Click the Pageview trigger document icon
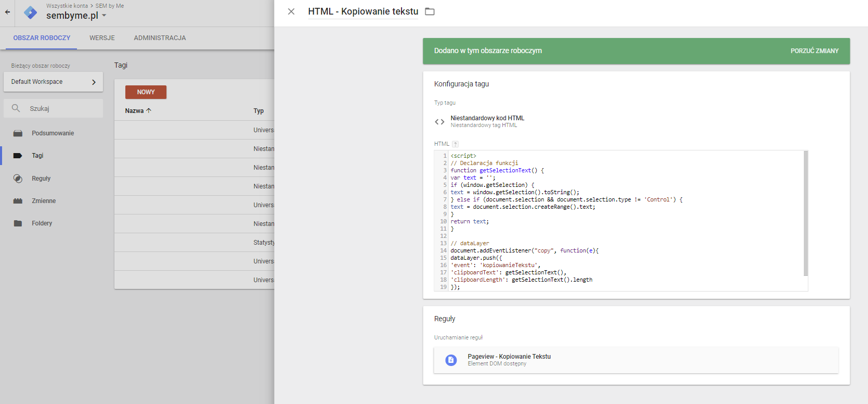 451,360
